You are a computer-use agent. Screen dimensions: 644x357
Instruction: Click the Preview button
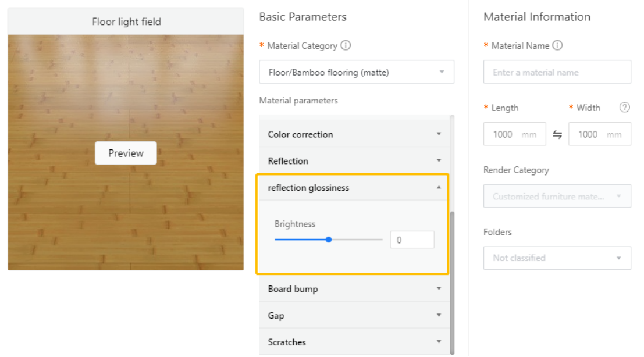(126, 153)
